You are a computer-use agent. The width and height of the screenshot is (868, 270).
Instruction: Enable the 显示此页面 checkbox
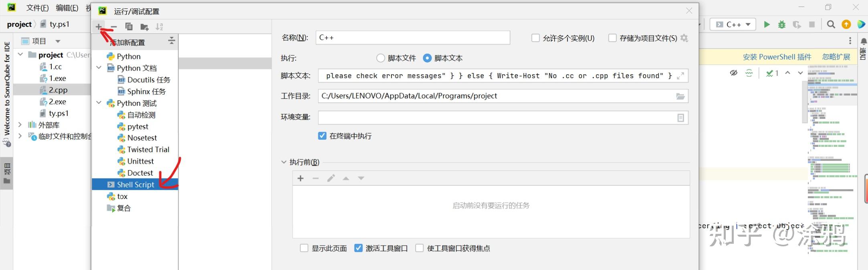tap(304, 248)
